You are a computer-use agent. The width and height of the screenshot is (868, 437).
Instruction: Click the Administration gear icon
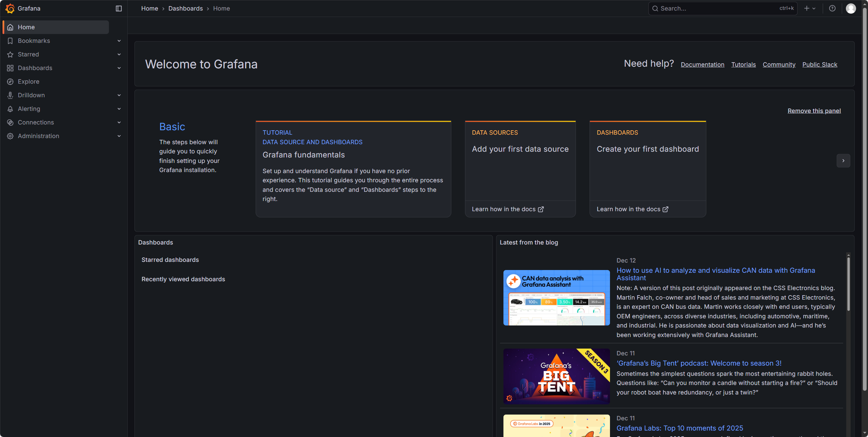tap(10, 136)
